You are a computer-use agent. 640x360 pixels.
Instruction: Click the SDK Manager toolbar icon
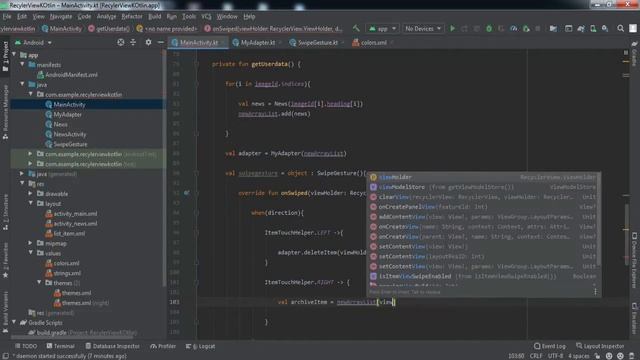[605, 29]
